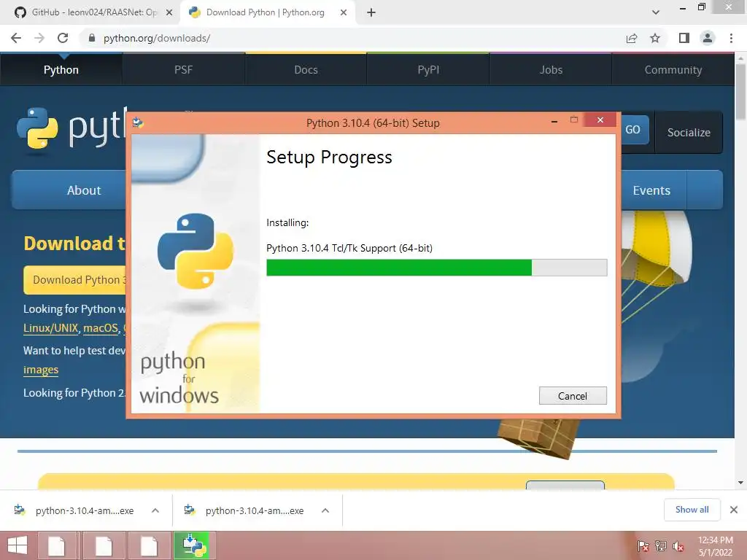Click the network tray icon
The height and width of the screenshot is (560, 747).
tap(661, 546)
